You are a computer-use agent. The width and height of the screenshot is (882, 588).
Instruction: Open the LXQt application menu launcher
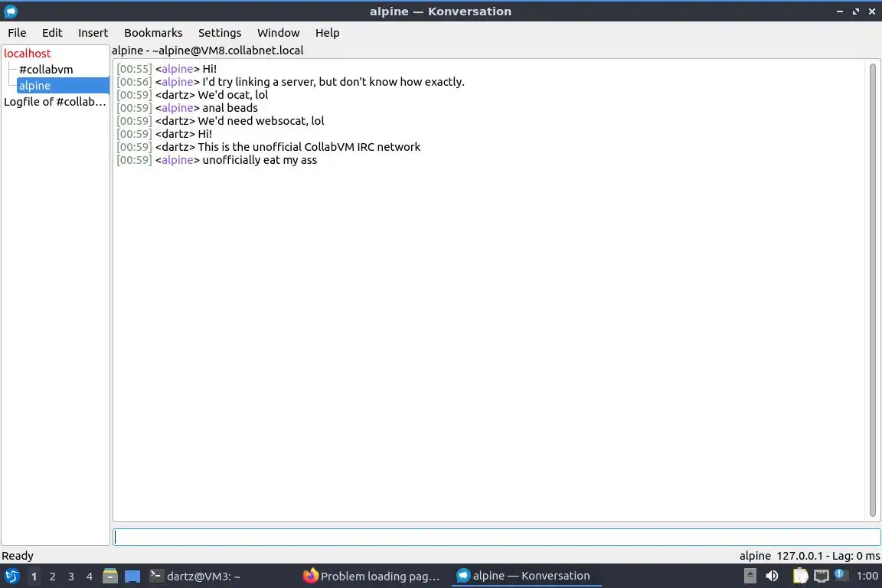[x=11, y=577]
